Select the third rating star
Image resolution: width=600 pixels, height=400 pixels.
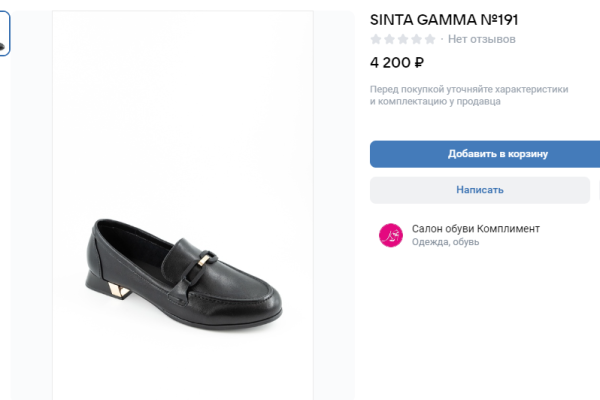403,39
